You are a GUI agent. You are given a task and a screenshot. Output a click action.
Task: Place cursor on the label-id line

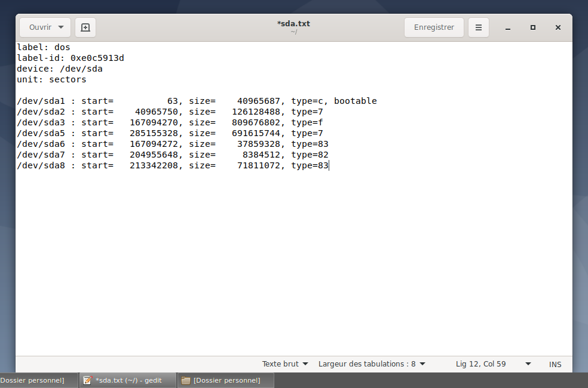pos(71,58)
